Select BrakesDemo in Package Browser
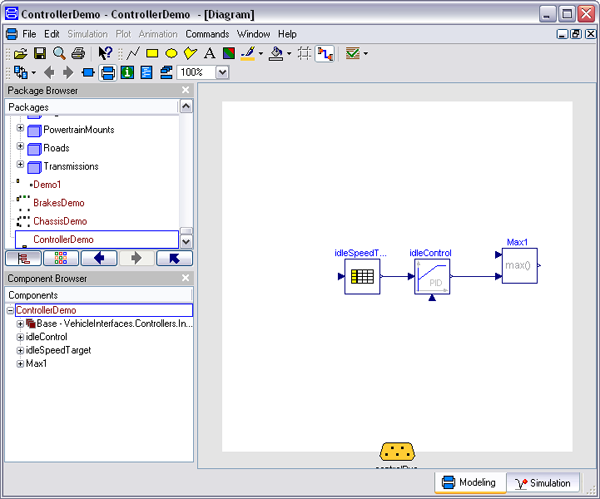The width and height of the screenshot is (600, 499). tap(58, 203)
